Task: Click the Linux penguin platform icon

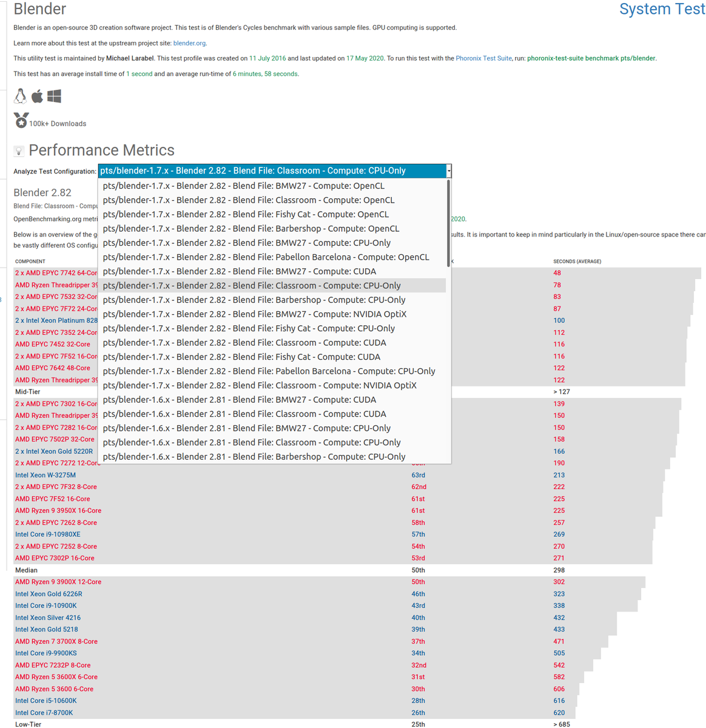Action: (x=21, y=96)
